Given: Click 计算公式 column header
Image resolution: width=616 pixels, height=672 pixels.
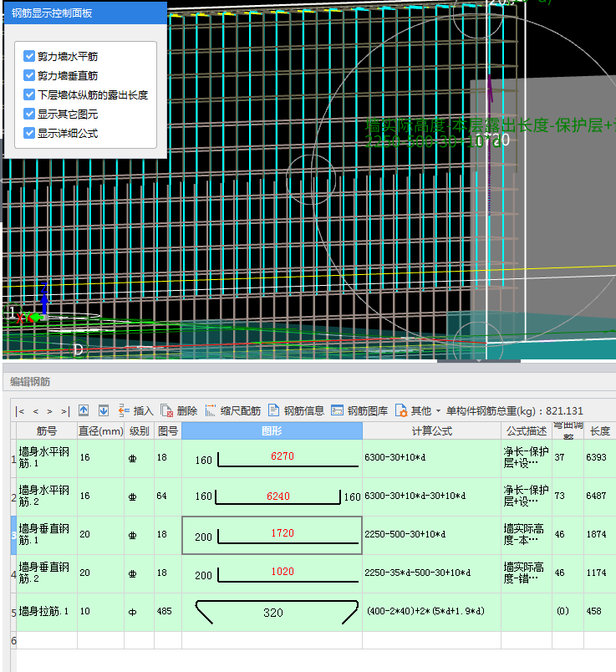Looking at the screenshot, I should pos(431,430).
